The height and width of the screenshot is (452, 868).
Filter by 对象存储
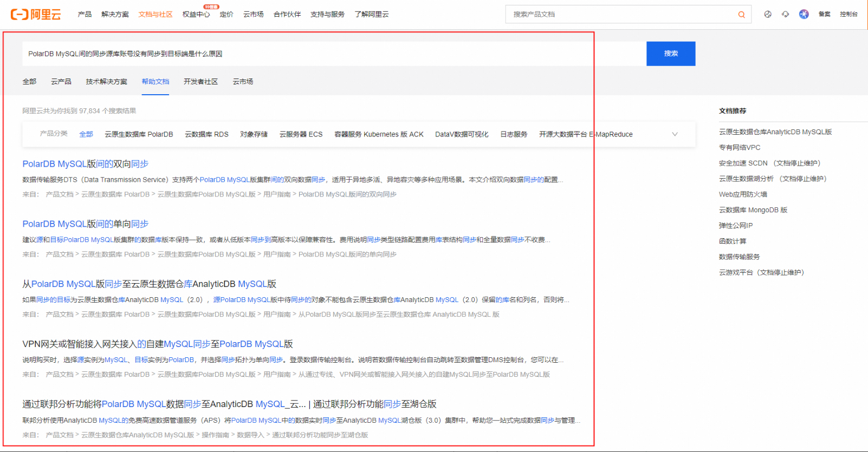[x=254, y=134]
